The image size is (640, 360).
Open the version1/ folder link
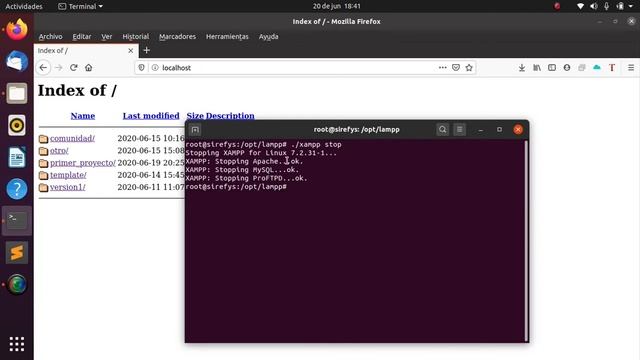pos(68,187)
